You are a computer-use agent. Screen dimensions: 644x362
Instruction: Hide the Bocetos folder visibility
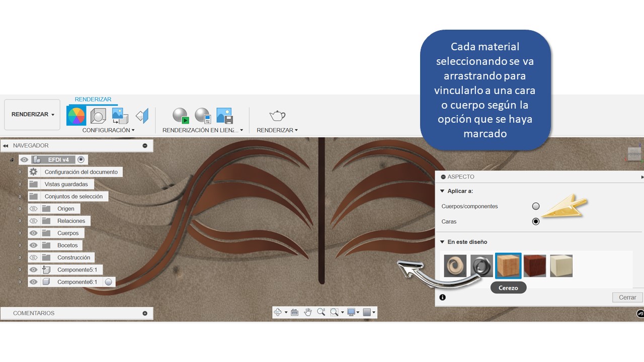pos(34,245)
